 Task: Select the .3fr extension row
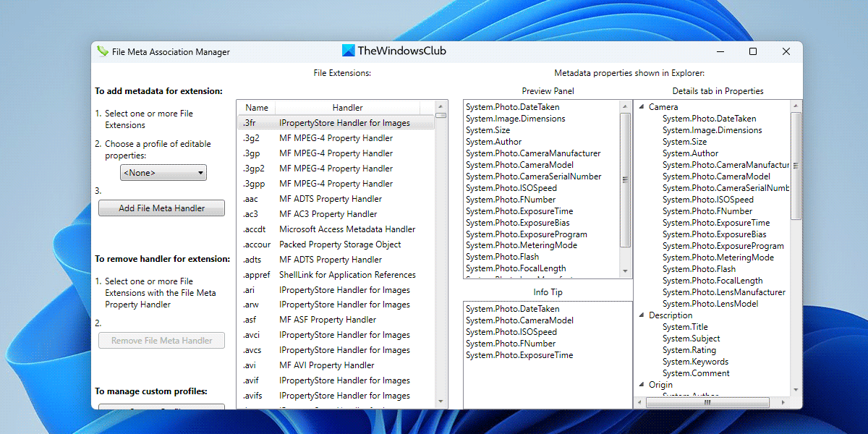[336, 123]
